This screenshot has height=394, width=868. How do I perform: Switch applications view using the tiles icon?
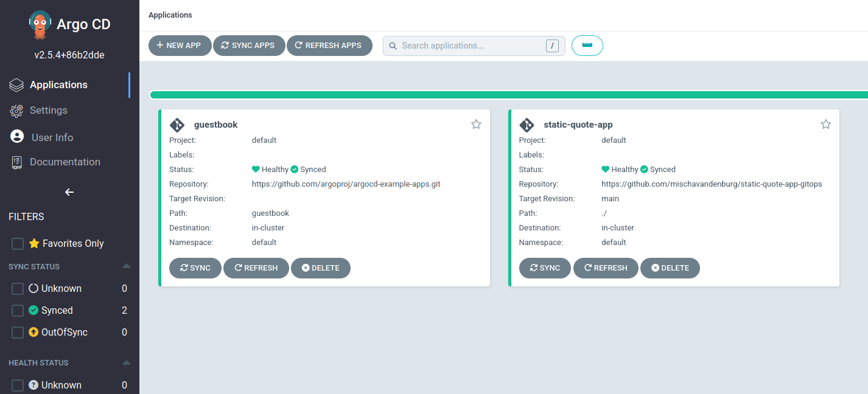[587, 45]
